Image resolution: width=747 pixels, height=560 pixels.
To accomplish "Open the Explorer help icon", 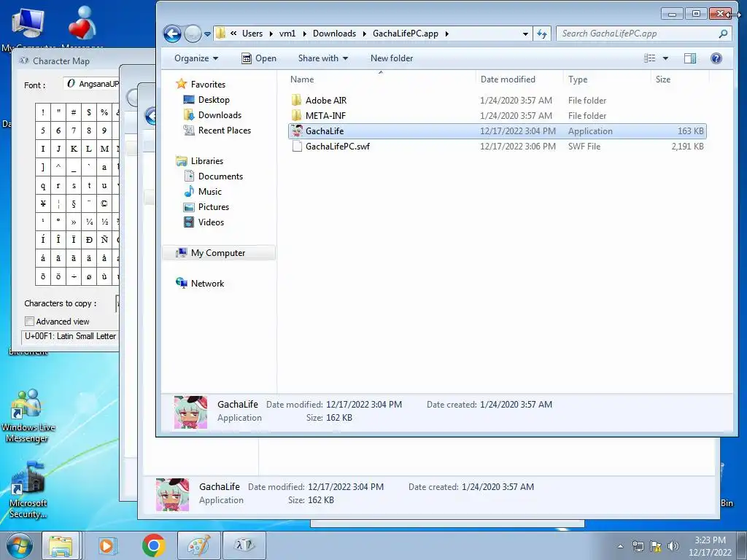I will click(x=716, y=58).
